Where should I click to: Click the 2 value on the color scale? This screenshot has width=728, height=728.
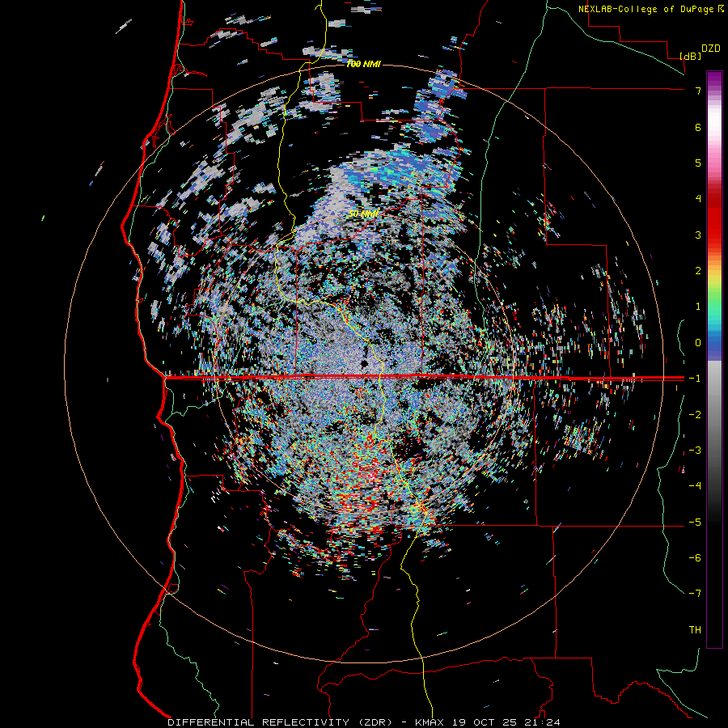click(698, 271)
